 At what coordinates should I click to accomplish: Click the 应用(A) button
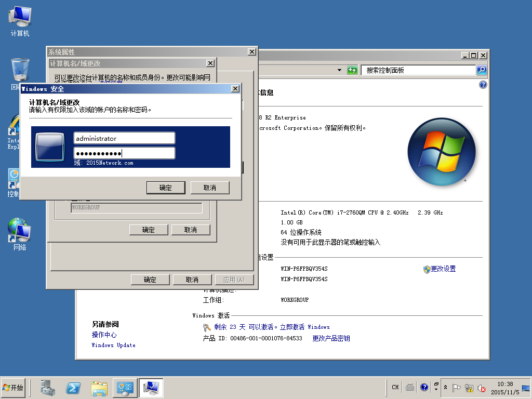point(234,280)
